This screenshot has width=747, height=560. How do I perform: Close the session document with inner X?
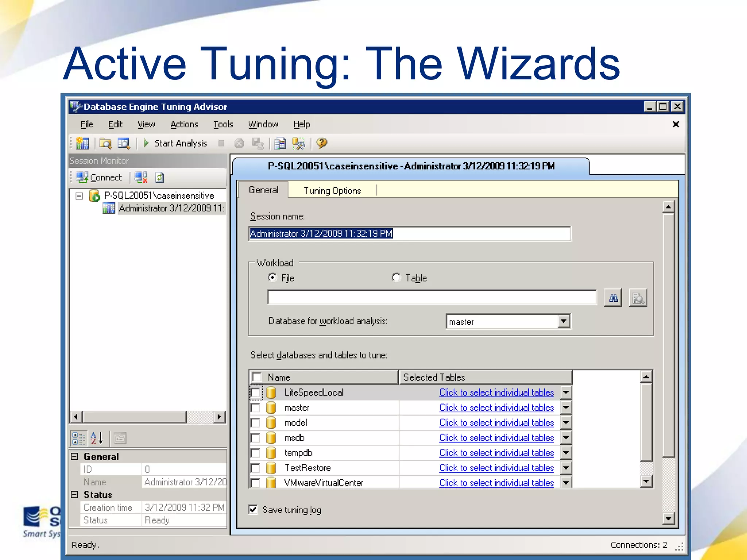(x=676, y=124)
